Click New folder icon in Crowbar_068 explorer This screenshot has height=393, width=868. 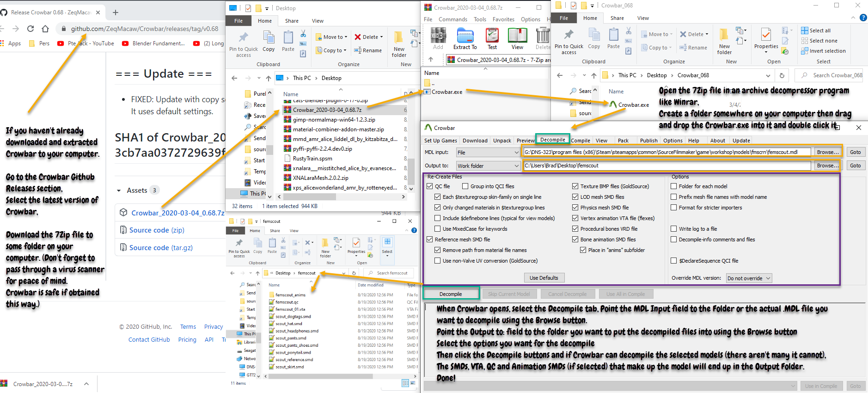724,42
